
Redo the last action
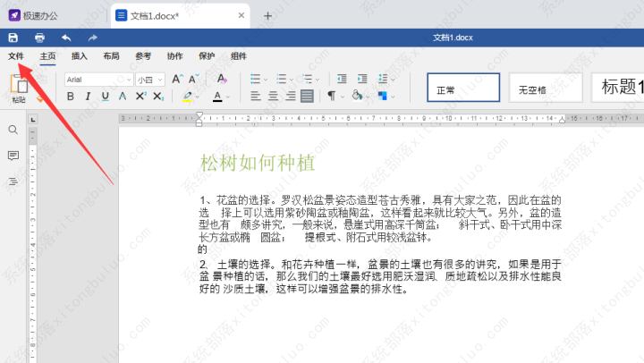coord(92,38)
